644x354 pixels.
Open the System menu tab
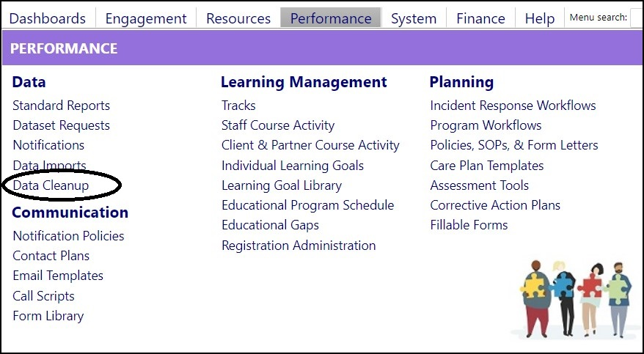pyautogui.click(x=414, y=18)
